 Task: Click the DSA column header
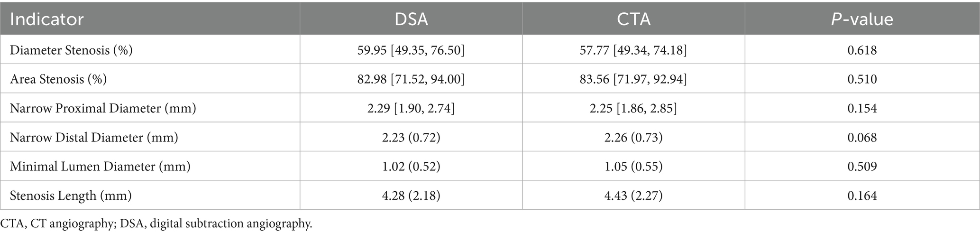(411, 19)
